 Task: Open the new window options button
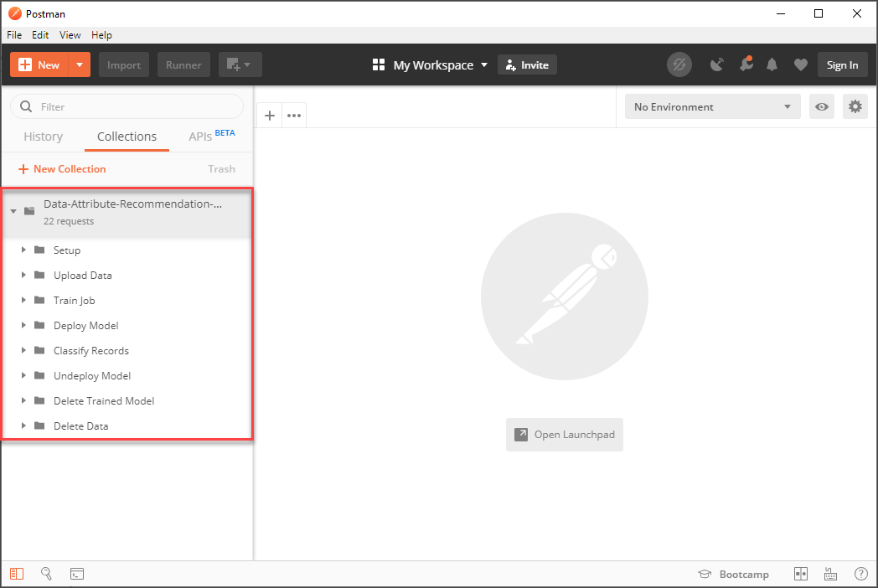240,65
